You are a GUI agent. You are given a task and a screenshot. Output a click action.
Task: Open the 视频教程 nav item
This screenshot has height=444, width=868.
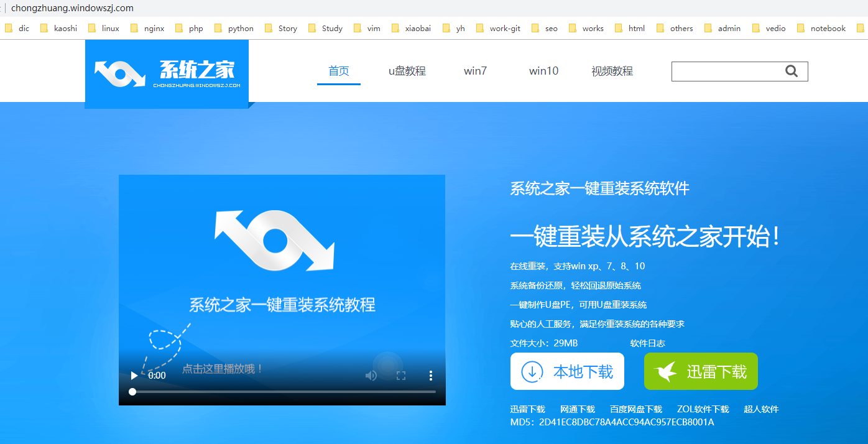click(x=612, y=71)
